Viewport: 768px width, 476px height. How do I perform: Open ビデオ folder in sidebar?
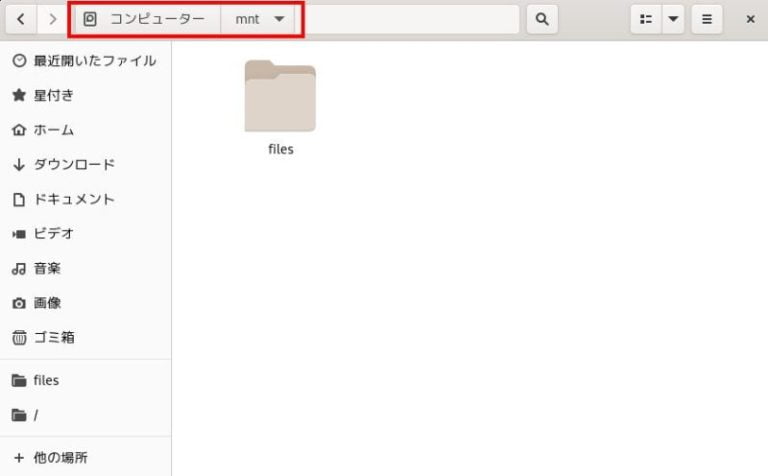point(54,233)
